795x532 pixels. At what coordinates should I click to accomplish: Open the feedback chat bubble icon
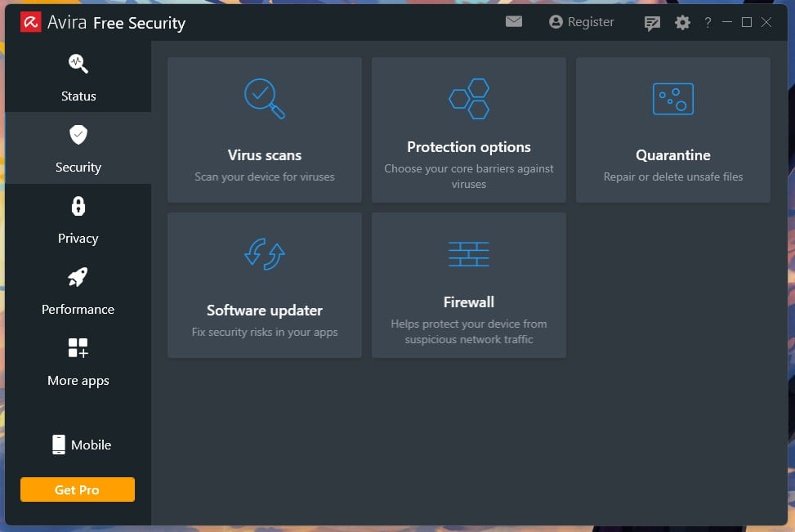652,24
